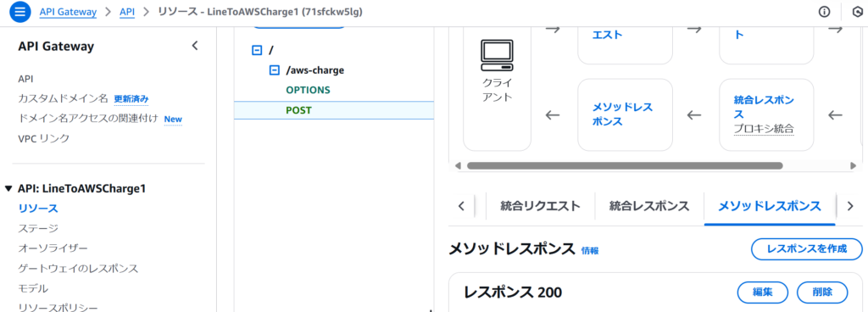Click the 削除 button for Response 200
The image size is (868, 312).
point(822,292)
